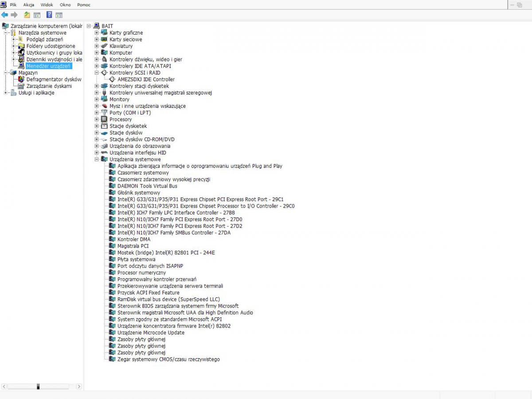Collapse Narzędzia systemowe in left tree
The width and height of the screenshot is (532, 399).
tap(6, 32)
